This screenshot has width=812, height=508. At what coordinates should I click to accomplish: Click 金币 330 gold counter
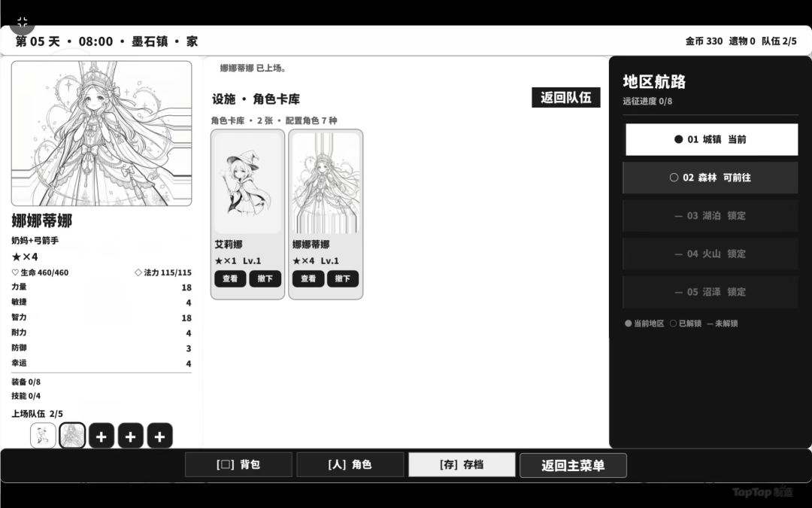pyautogui.click(x=704, y=41)
